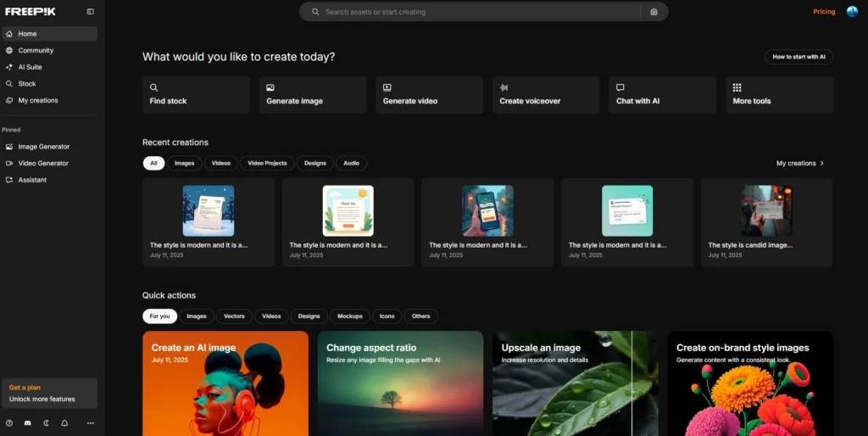Select Images filter in Quick actions
Screen dimensions: 868x436
(x=196, y=316)
